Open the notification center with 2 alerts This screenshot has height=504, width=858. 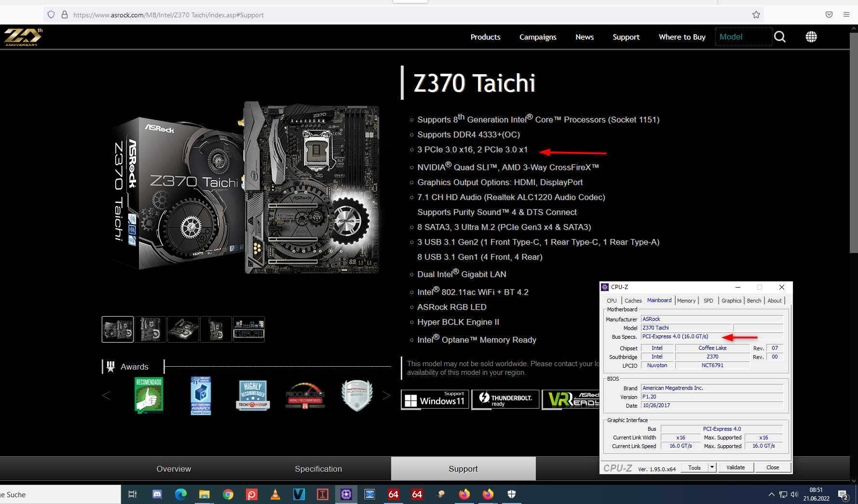843,495
